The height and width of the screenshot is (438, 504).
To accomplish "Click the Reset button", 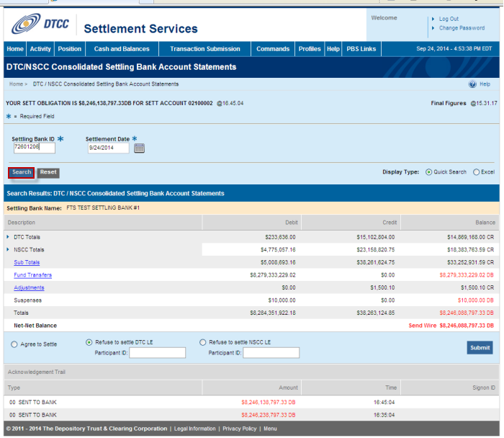I will click(48, 173).
